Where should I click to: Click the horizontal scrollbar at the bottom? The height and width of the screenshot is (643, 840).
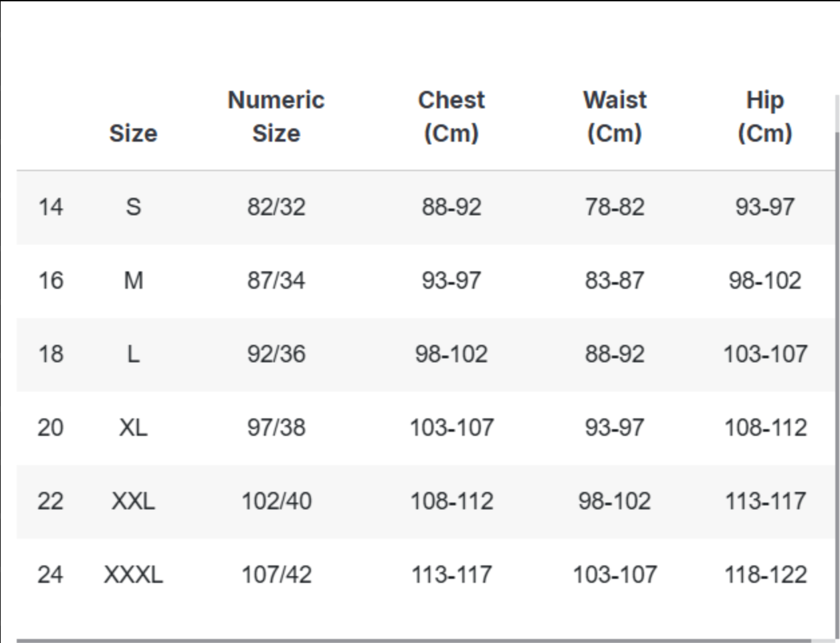[x=413, y=640]
